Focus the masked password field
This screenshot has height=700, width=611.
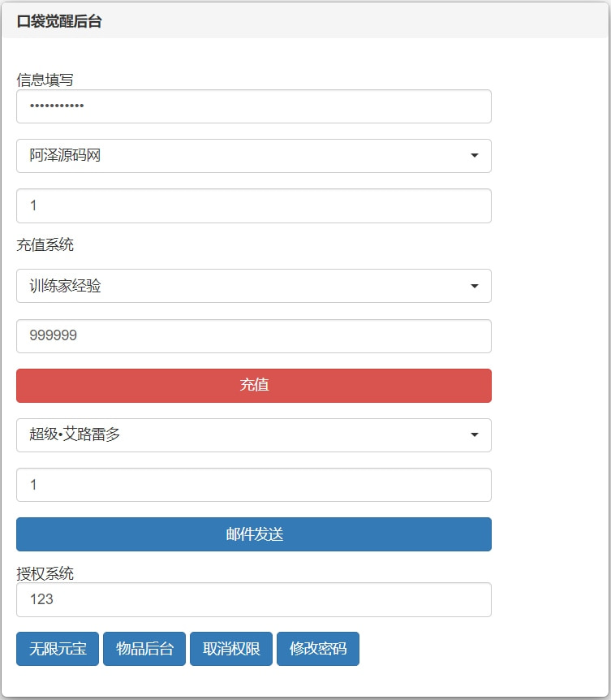[x=253, y=106]
